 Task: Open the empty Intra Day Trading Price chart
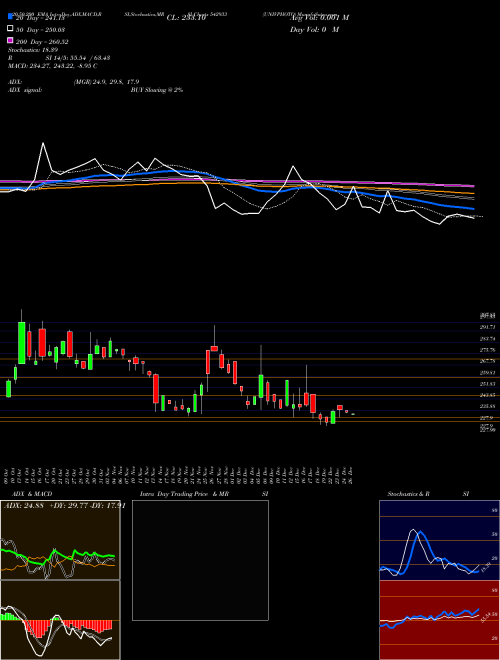pyautogui.click(x=200, y=560)
